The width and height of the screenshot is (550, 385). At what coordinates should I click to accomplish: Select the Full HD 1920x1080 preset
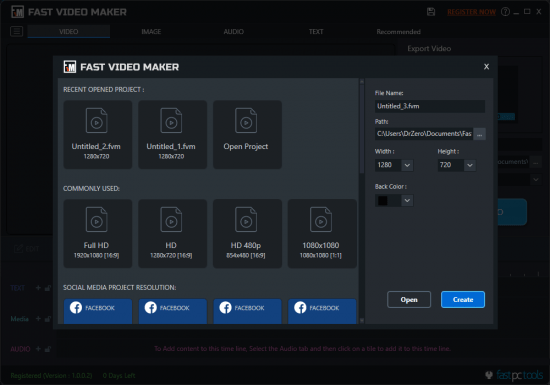click(98, 234)
